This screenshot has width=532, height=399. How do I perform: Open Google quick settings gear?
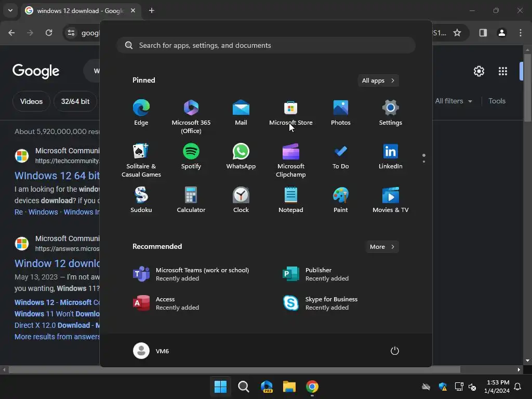(478, 71)
